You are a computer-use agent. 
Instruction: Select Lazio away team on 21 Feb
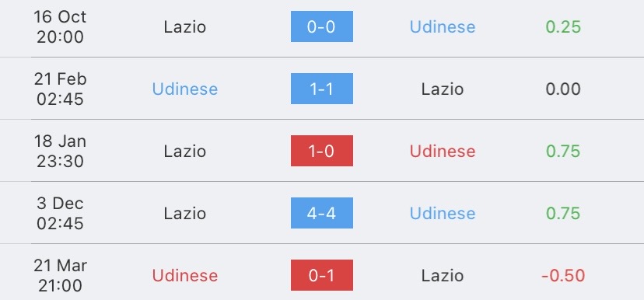(443, 89)
